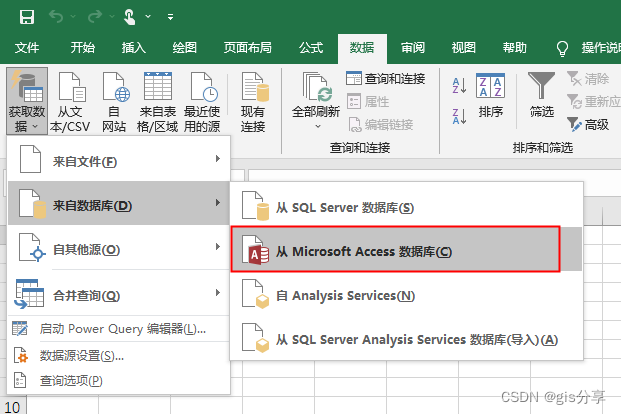
Task: Open 高级 advanced filter
Action: (588, 125)
